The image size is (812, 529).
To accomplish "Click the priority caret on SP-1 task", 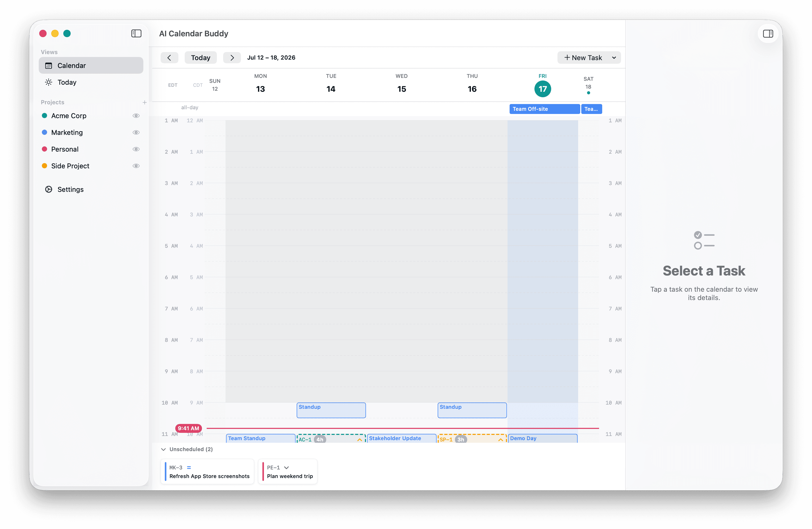I will tap(500, 439).
